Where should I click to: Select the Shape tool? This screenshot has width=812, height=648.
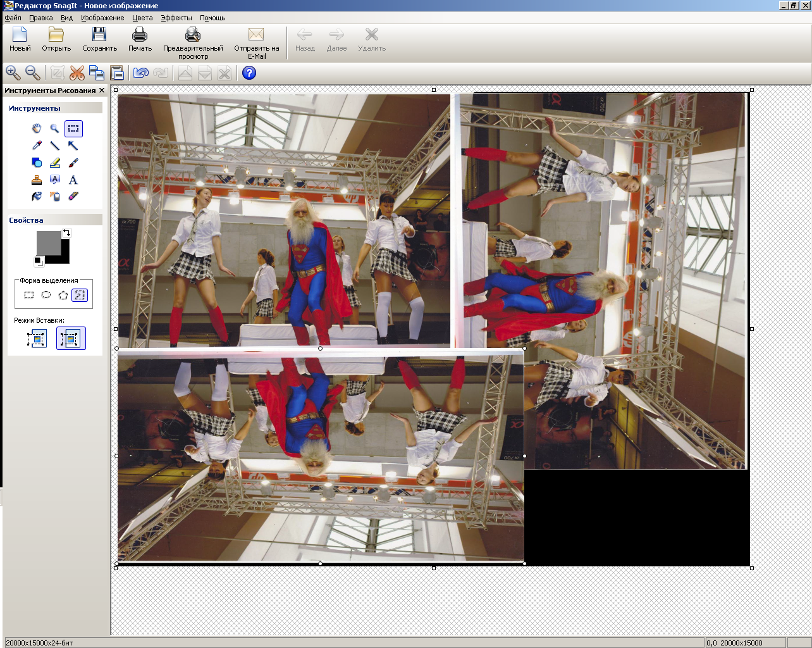click(x=37, y=163)
